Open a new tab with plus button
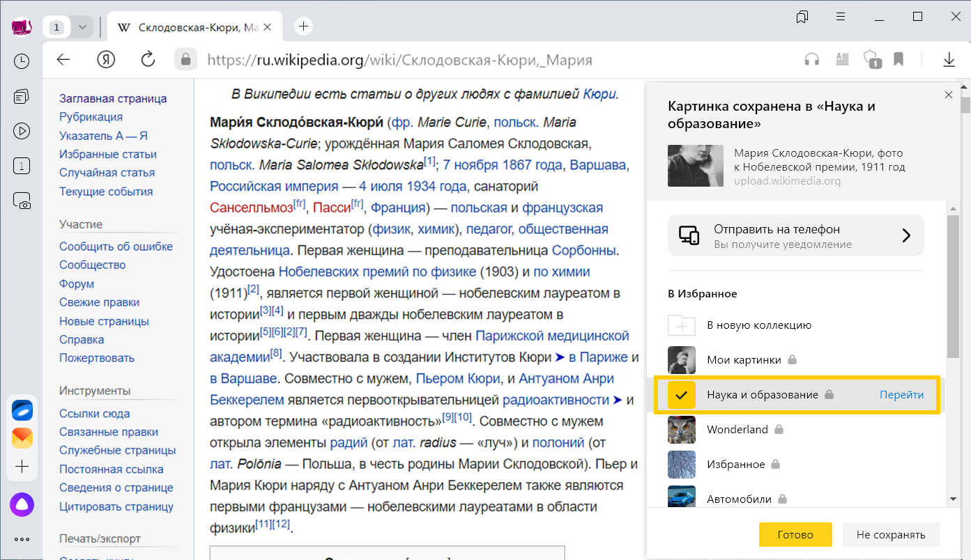The height and width of the screenshot is (560, 971). 303,27
